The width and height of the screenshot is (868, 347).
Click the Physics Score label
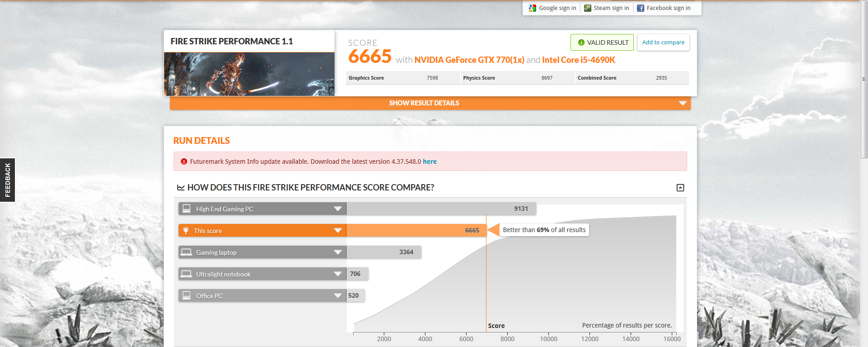(x=479, y=78)
